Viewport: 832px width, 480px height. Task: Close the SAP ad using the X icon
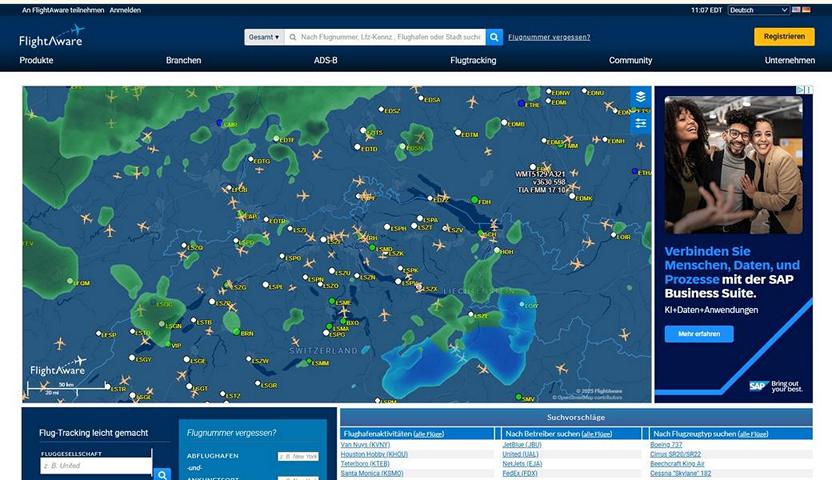(807, 90)
